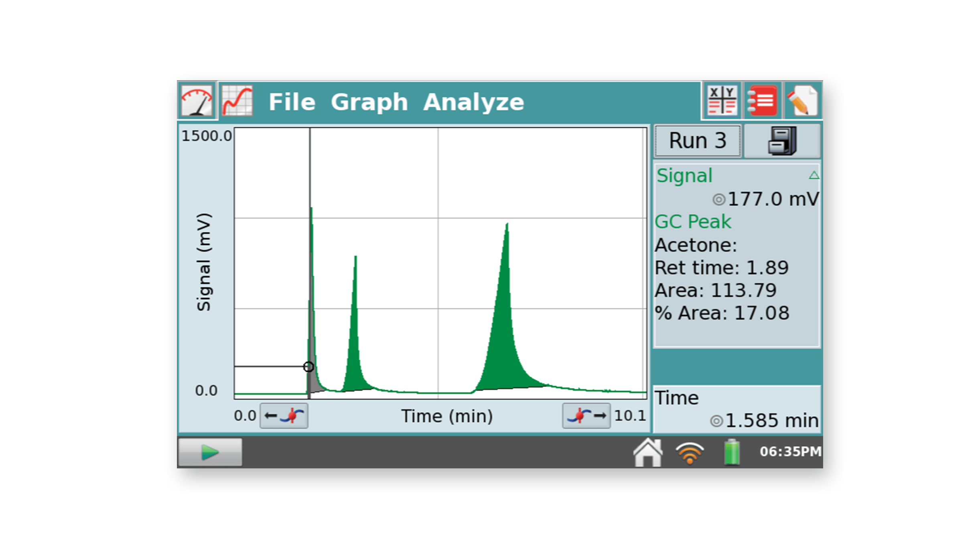Start data collection with the play button
This screenshot has height=551, width=980.
pyautogui.click(x=209, y=452)
